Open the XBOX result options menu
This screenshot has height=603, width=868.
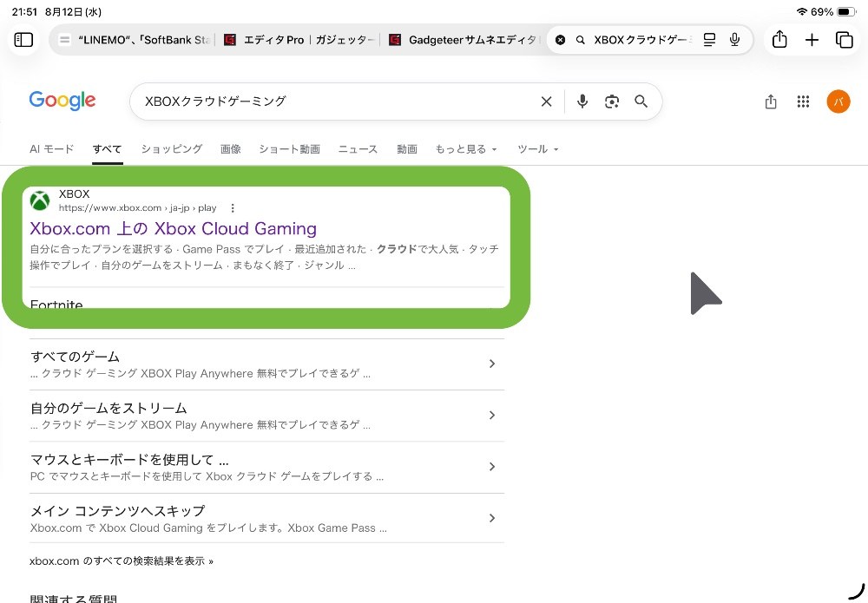[233, 208]
